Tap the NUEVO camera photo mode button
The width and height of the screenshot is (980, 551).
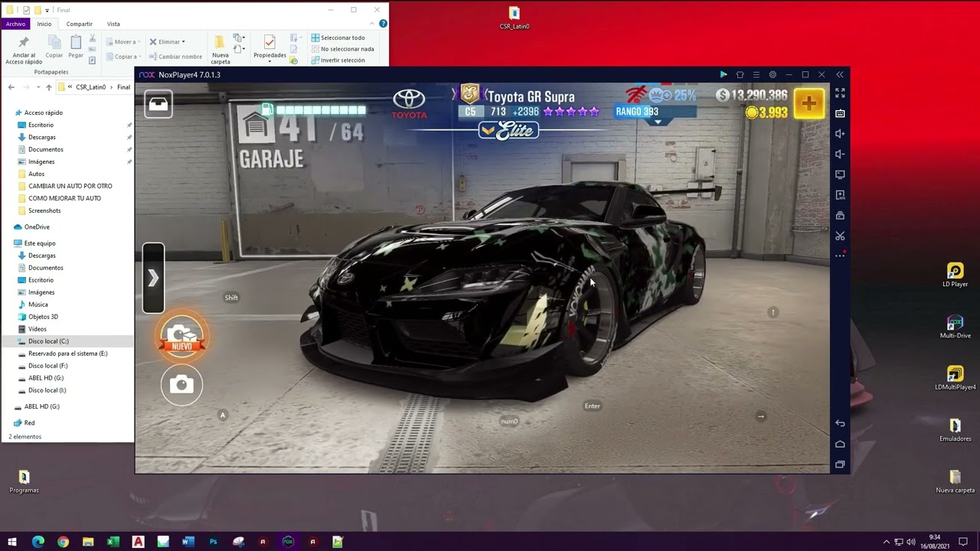182,337
